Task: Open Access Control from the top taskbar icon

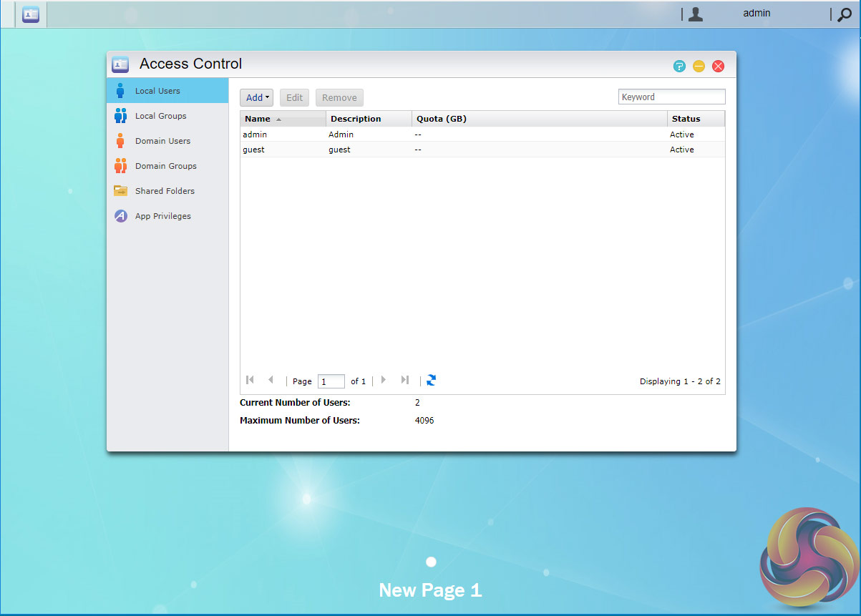Action: tap(31, 14)
